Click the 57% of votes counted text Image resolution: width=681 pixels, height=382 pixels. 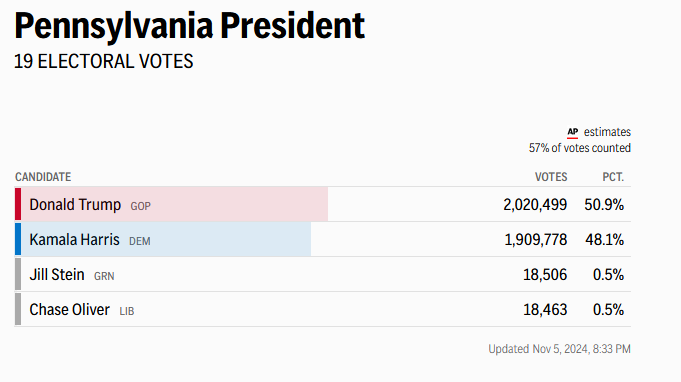tap(579, 148)
